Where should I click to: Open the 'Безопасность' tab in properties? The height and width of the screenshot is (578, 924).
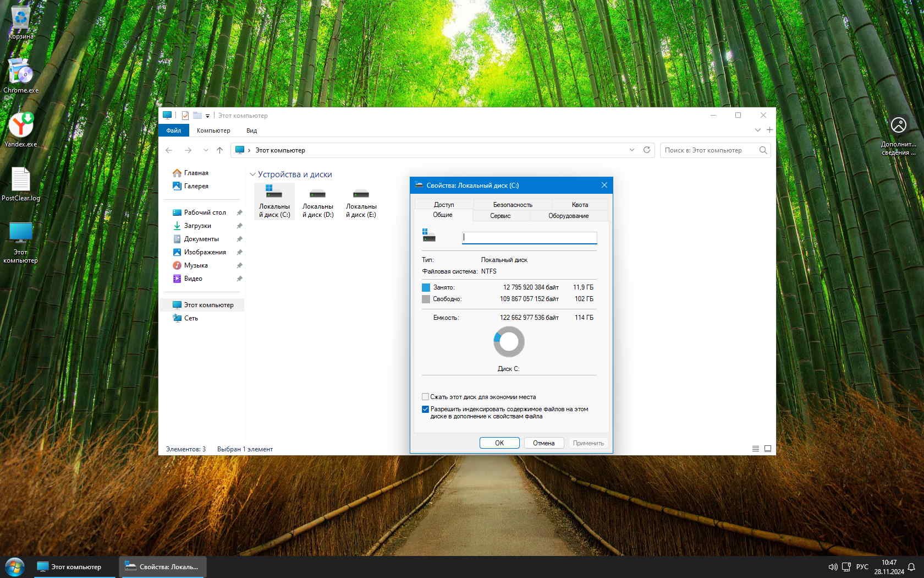coord(512,204)
